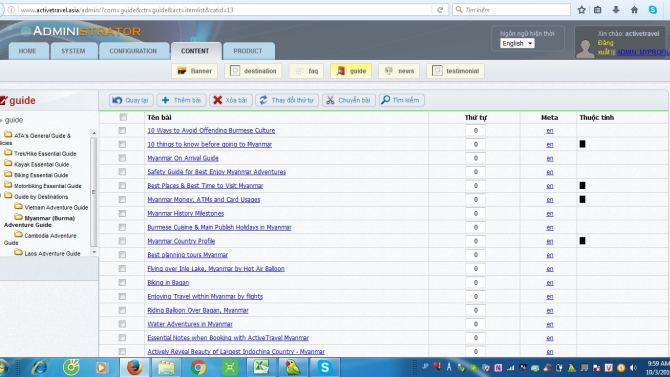670x377 pixels.
Task: Open Vietnam Adventure Guide folder
Action: 56,207
